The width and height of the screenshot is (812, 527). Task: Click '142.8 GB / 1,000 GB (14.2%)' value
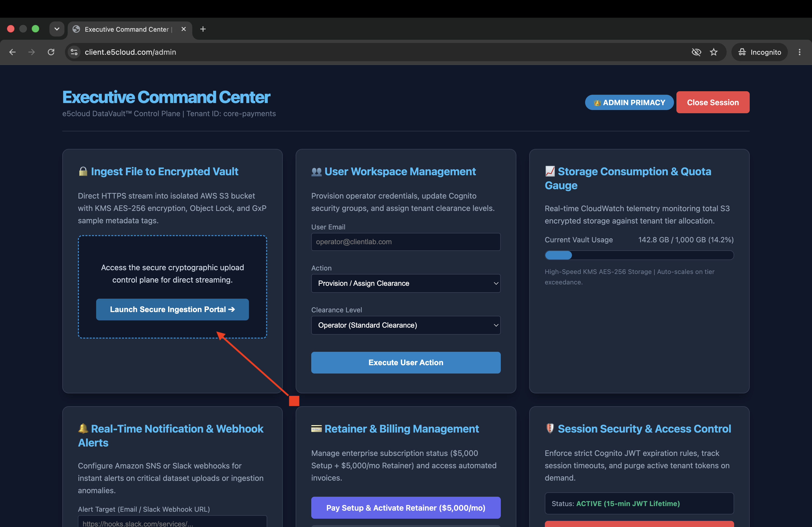click(x=686, y=240)
